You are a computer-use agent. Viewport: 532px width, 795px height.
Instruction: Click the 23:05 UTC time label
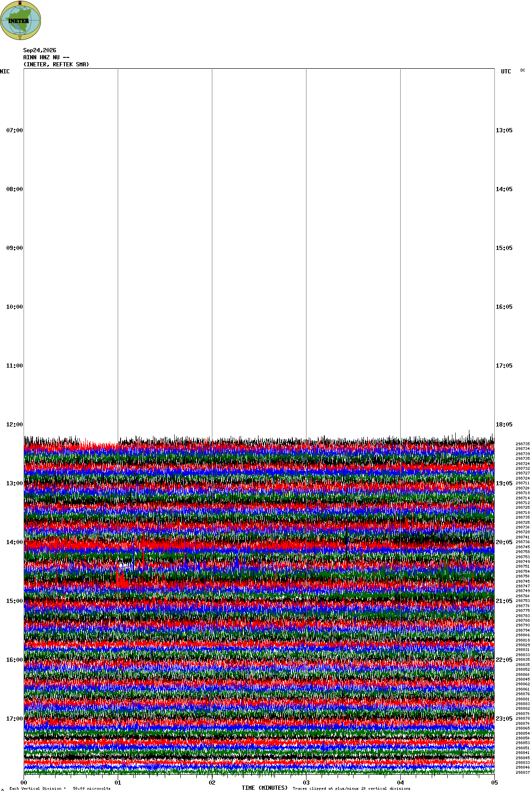(504, 719)
